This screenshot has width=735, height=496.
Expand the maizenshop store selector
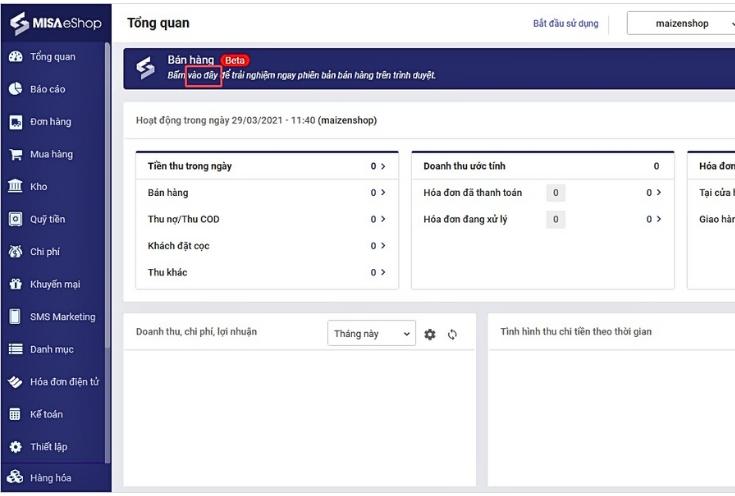point(682,23)
